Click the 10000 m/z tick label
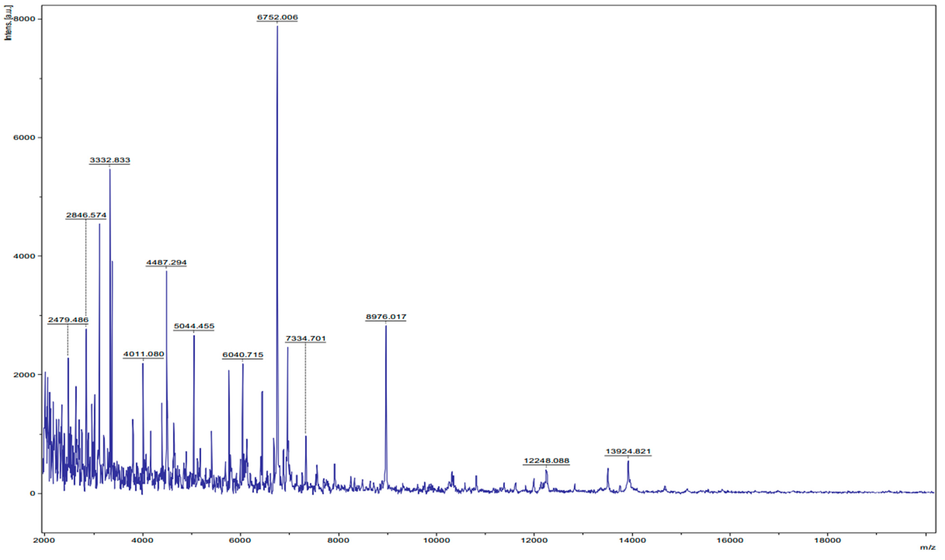Image resolution: width=945 pixels, height=560 pixels. pyautogui.click(x=436, y=540)
